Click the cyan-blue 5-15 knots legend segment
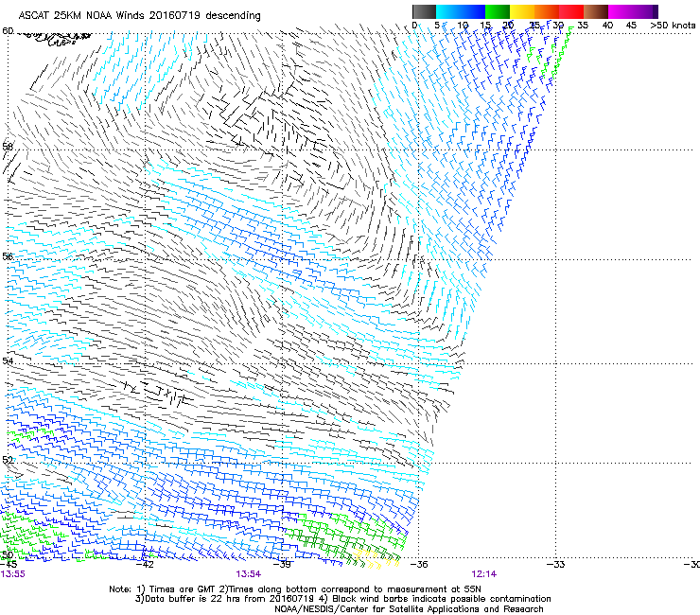This screenshot has width=700, height=615. pyautogui.click(x=461, y=11)
